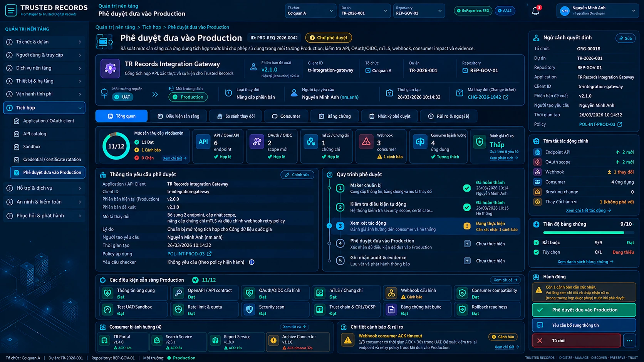
Task: Click the Đánh giá rủi ro shield icon
Action: [x=480, y=142]
